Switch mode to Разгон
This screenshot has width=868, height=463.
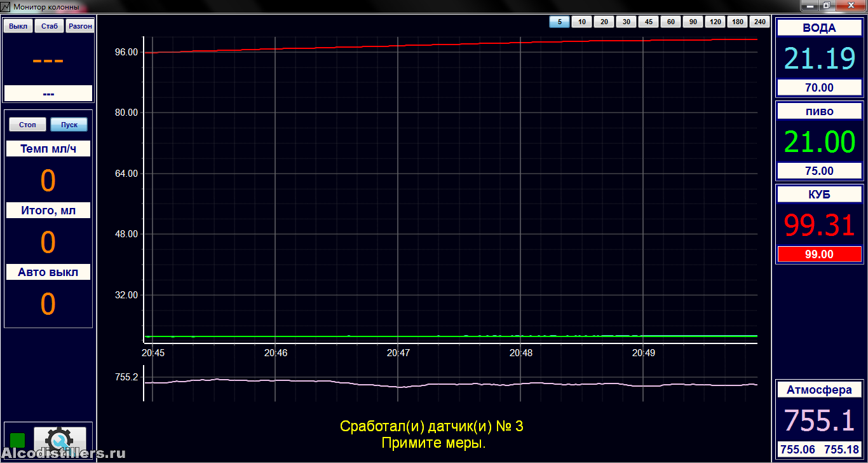click(80, 26)
